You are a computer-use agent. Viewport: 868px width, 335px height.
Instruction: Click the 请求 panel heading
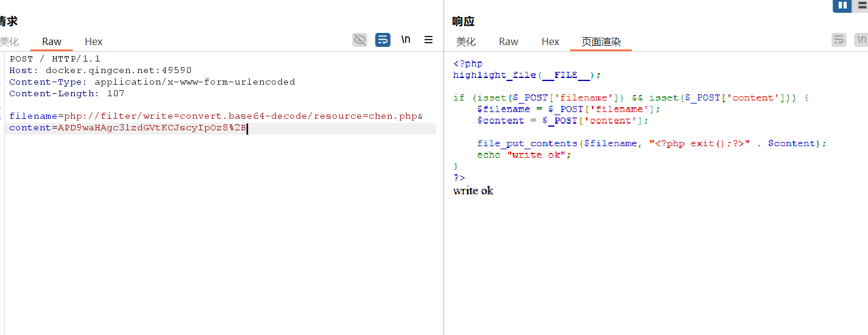pyautogui.click(x=9, y=21)
